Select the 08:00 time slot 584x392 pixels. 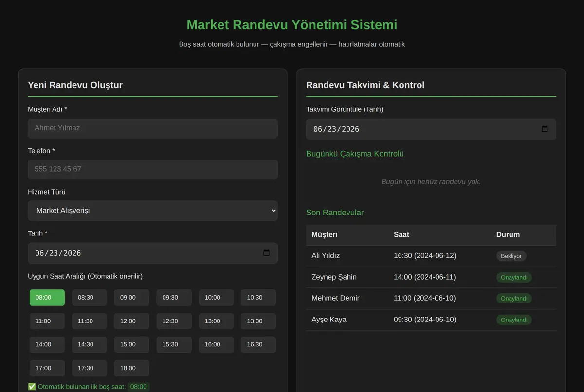point(47,298)
